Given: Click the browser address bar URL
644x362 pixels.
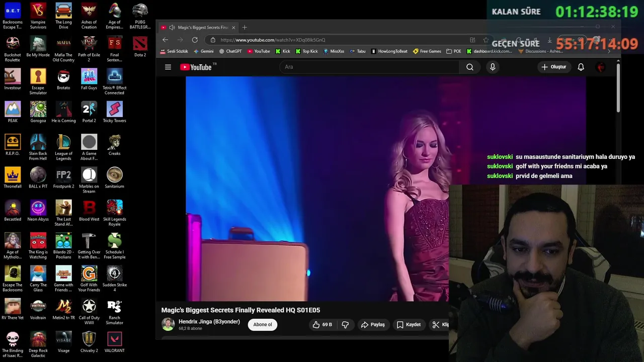Looking at the screenshot, I should point(273,40).
